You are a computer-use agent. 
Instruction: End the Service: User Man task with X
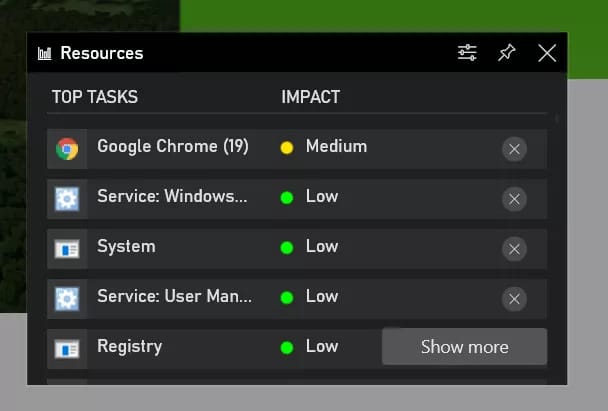point(514,299)
